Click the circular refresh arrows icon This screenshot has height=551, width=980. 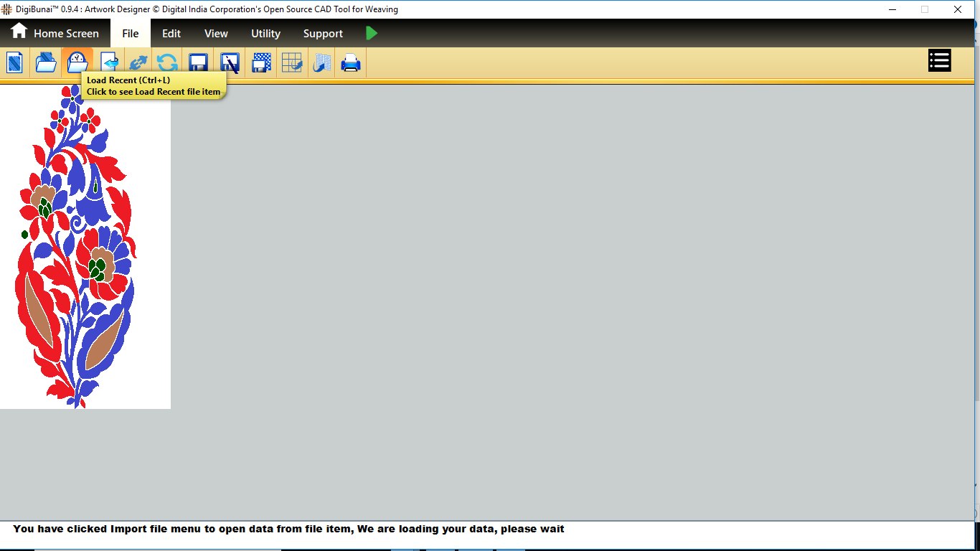(x=167, y=62)
